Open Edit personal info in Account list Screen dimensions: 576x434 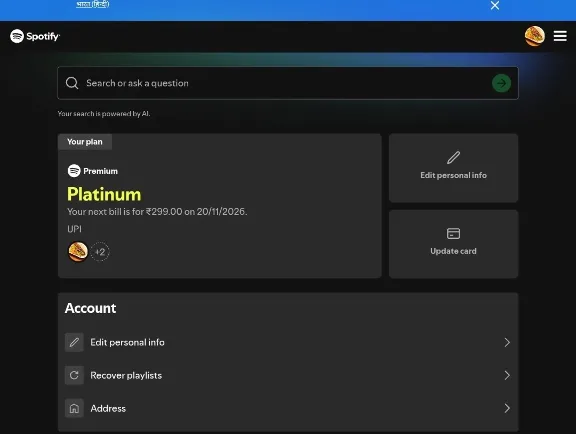288,342
